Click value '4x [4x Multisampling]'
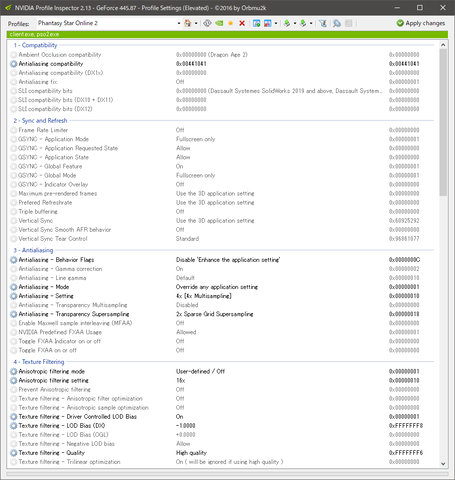This screenshot has height=480, width=455. tap(204, 296)
